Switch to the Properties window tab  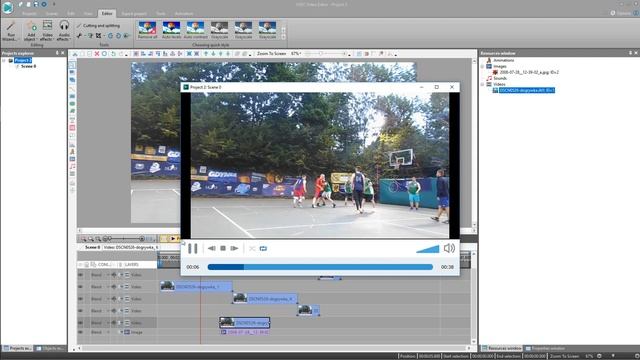point(545,349)
